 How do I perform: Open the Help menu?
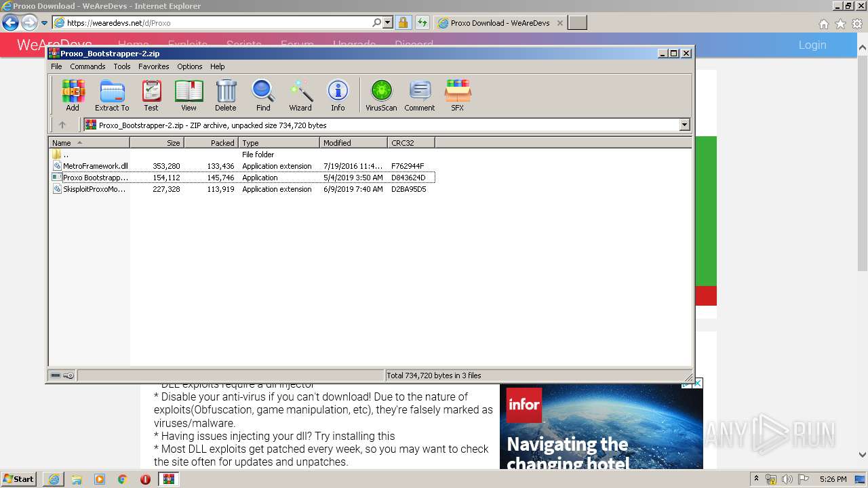[217, 66]
